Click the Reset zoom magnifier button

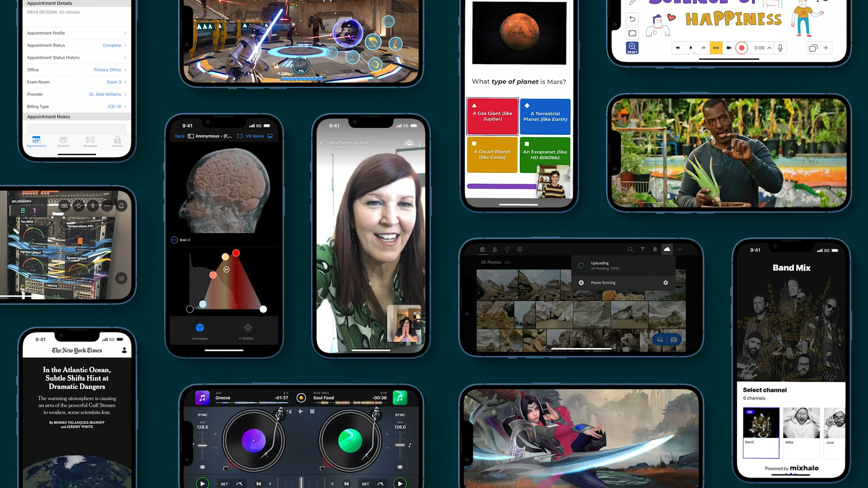[x=632, y=47]
